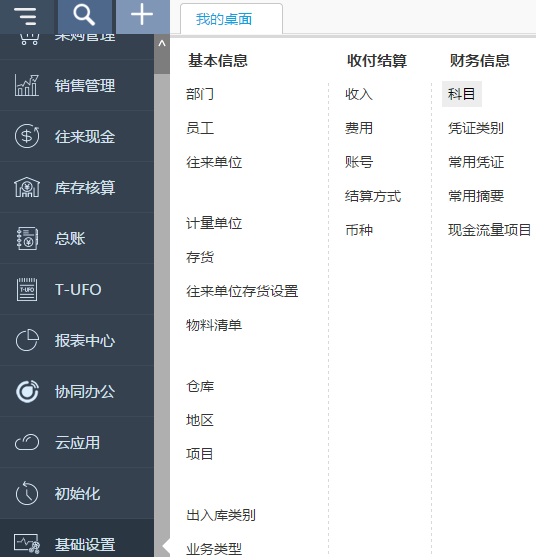Open 往来单位 link

pos(214,162)
